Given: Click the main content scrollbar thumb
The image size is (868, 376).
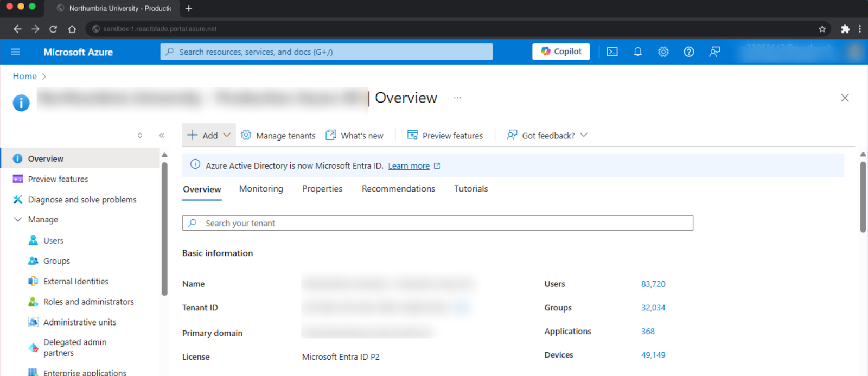Looking at the screenshot, I should click(863, 197).
